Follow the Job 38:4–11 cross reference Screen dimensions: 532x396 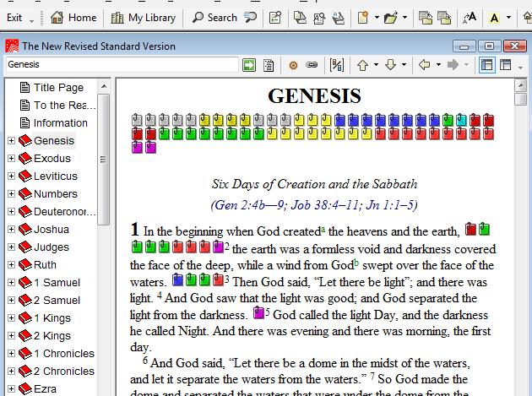[x=325, y=204]
